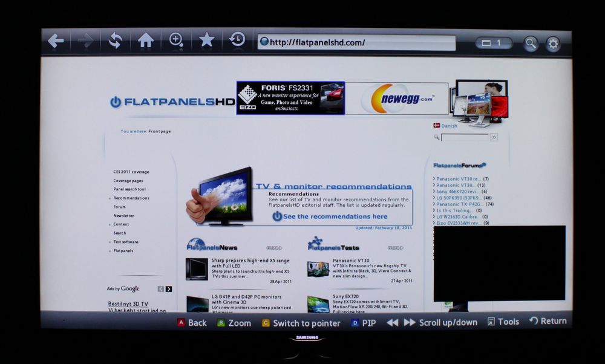
Task: Open the Forum sidebar menu item
Action: click(119, 207)
